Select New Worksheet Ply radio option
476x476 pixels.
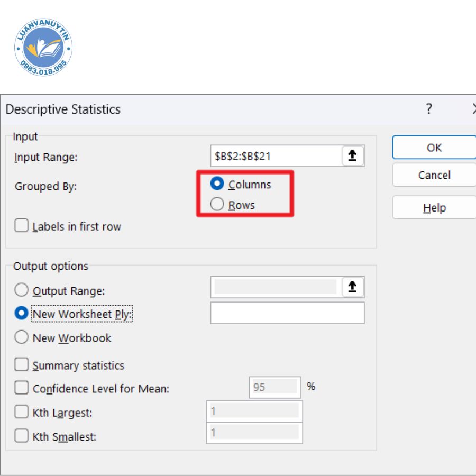click(22, 314)
